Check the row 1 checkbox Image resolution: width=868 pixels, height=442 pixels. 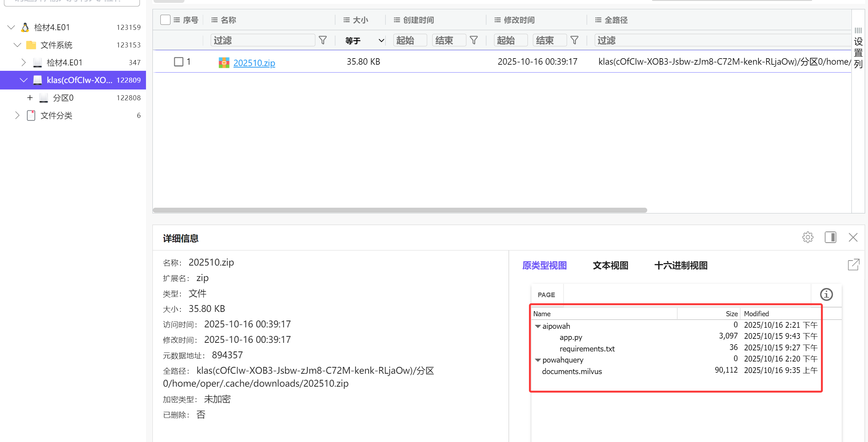point(179,62)
